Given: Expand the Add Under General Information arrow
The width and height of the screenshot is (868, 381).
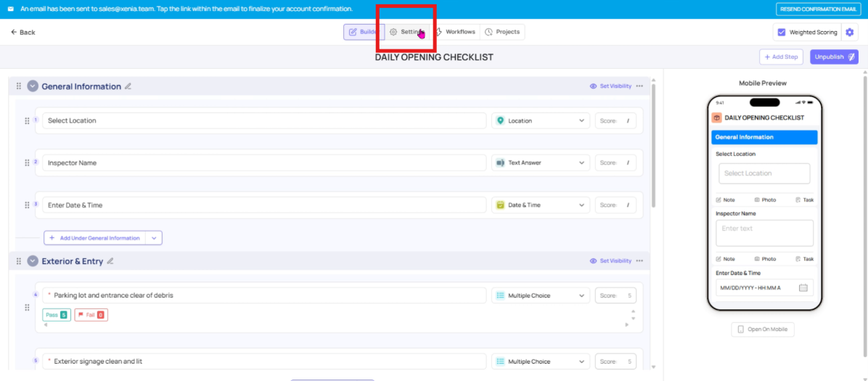Looking at the screenshot, I should [x=154, y=238].
